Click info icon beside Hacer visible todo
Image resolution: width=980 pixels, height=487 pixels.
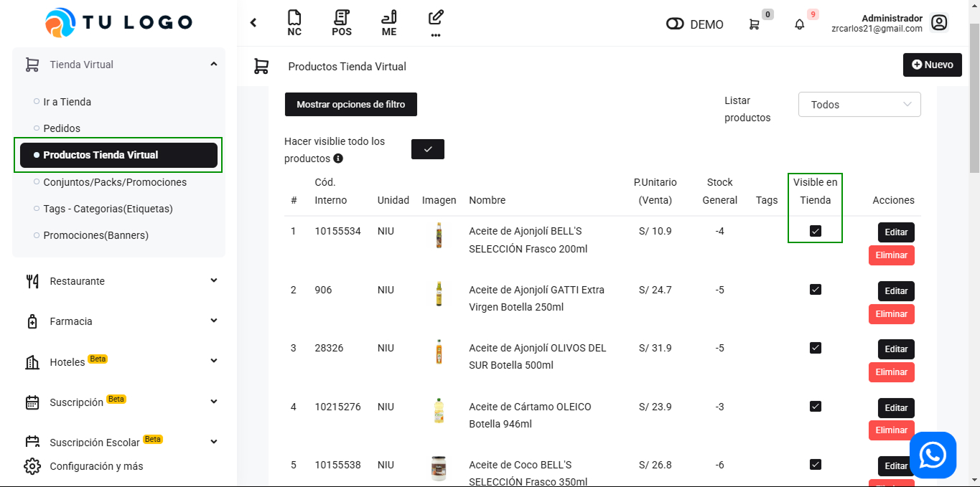[338, 159]
